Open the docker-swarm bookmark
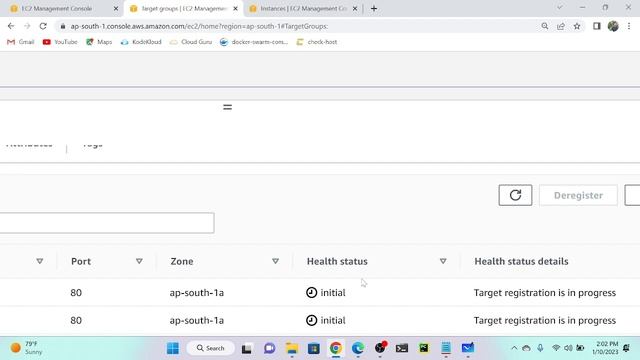This screenshot has width=640, height=360. click(x=254, y=42)
